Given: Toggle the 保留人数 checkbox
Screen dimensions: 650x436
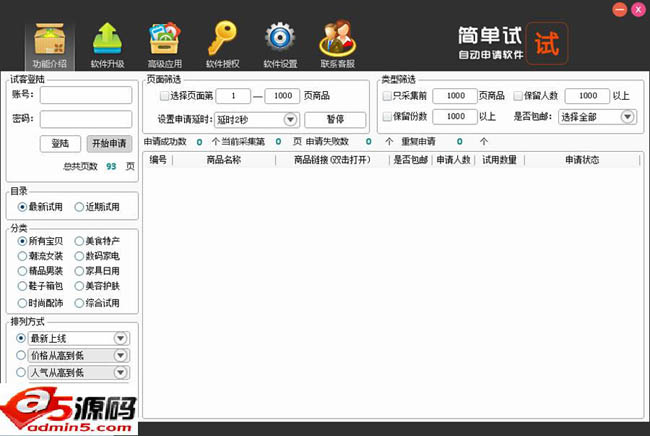Looking at the screenshot, I should (517, 96).
